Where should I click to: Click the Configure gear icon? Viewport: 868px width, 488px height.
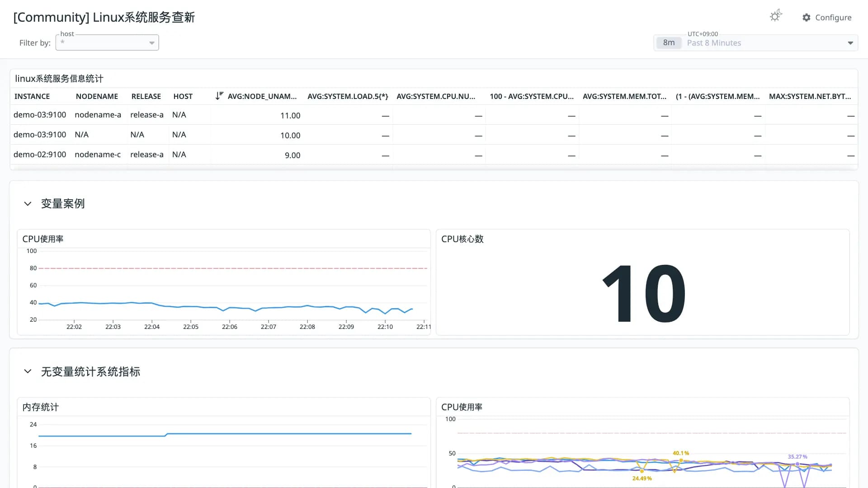click(807, 18)
